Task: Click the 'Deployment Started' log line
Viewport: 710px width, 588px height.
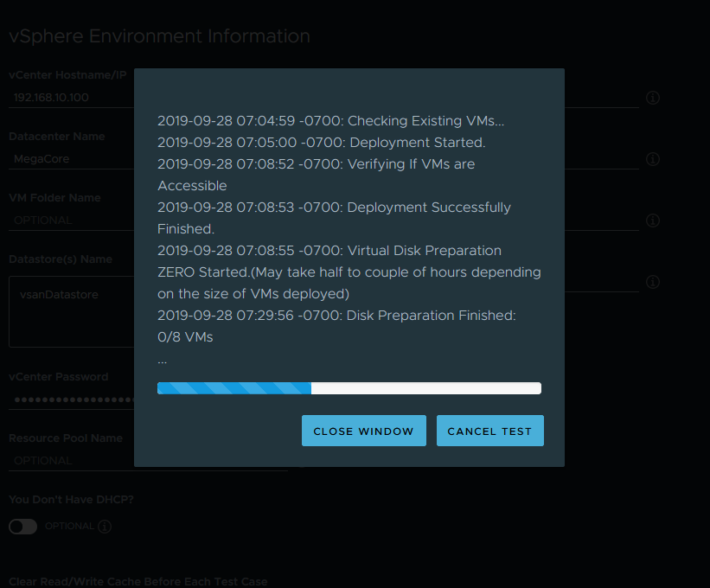Action: (321, 143)
